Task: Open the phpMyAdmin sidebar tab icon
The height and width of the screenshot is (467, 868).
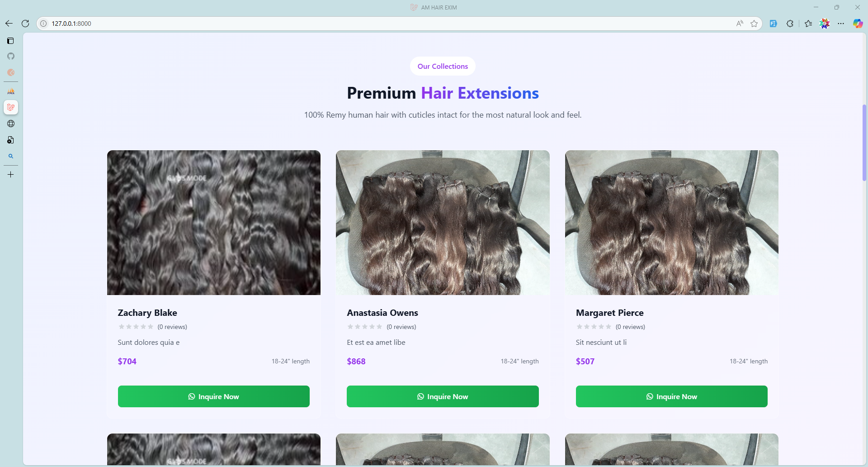Action: pyautogui.click(x=11, y=91)
